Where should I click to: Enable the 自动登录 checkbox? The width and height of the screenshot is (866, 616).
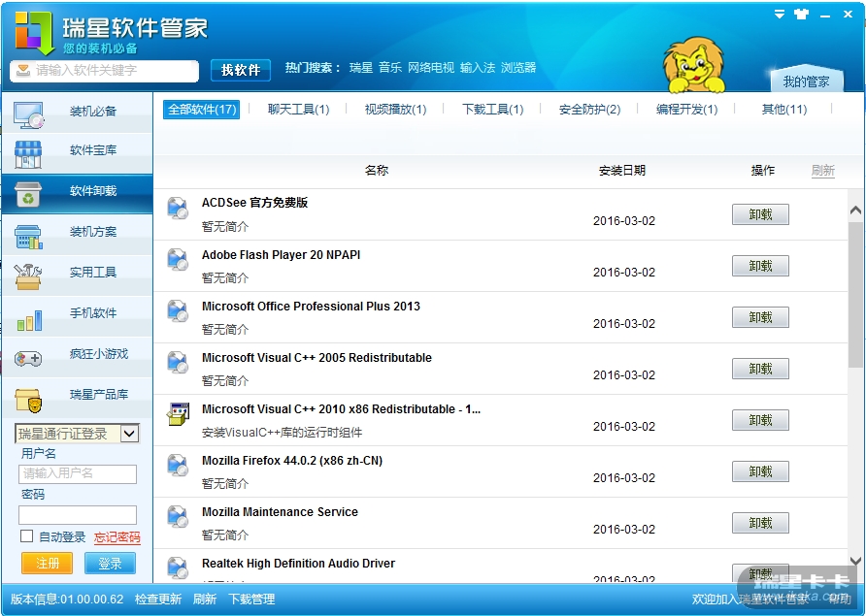pos(26,535)
